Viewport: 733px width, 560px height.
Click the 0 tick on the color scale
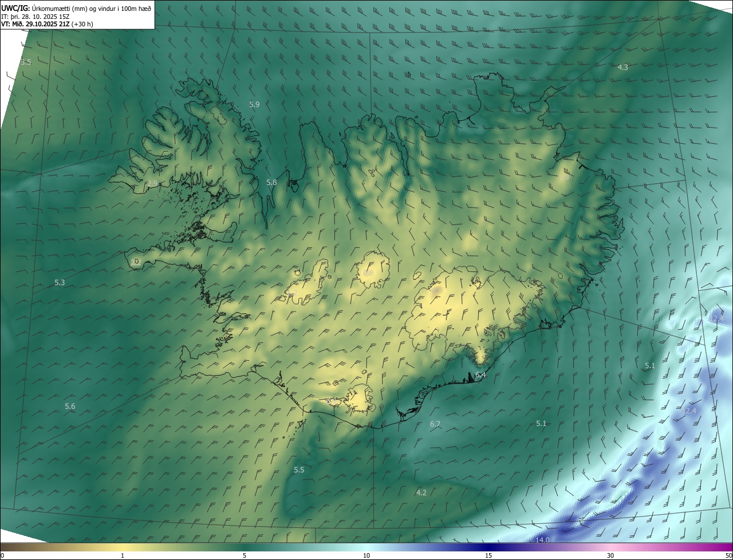pyautogui.click(x=2, y=555)
